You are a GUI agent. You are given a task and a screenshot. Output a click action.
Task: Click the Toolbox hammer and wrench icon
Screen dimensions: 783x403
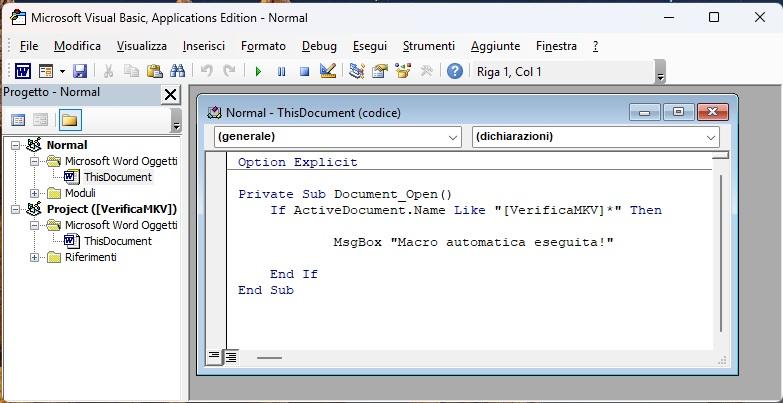click(x=426, y=71)
